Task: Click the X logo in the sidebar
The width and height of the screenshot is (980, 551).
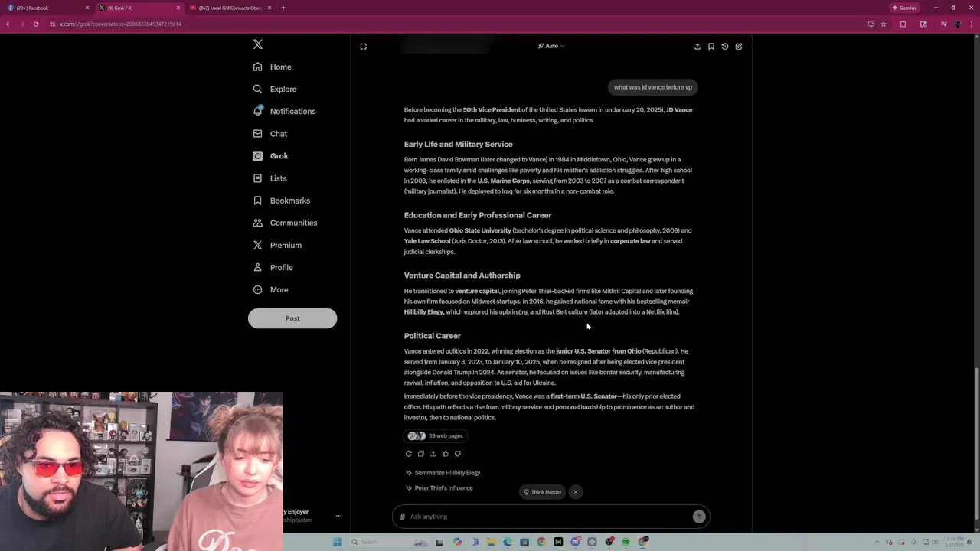Action: [258, 44]
